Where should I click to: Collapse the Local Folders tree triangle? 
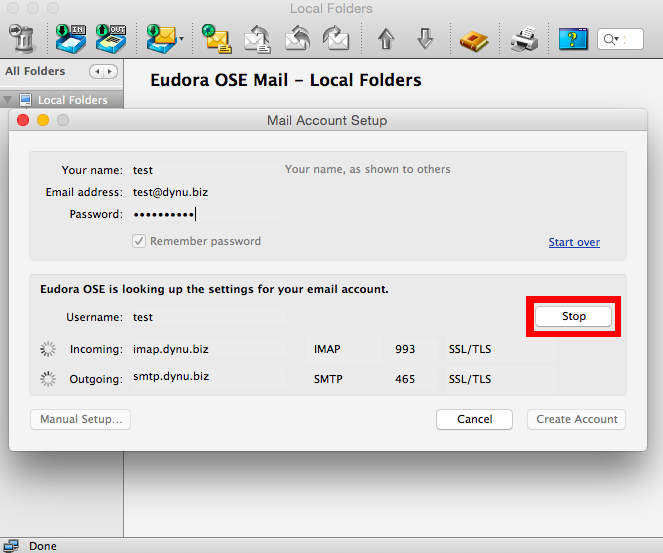point(7,100)
